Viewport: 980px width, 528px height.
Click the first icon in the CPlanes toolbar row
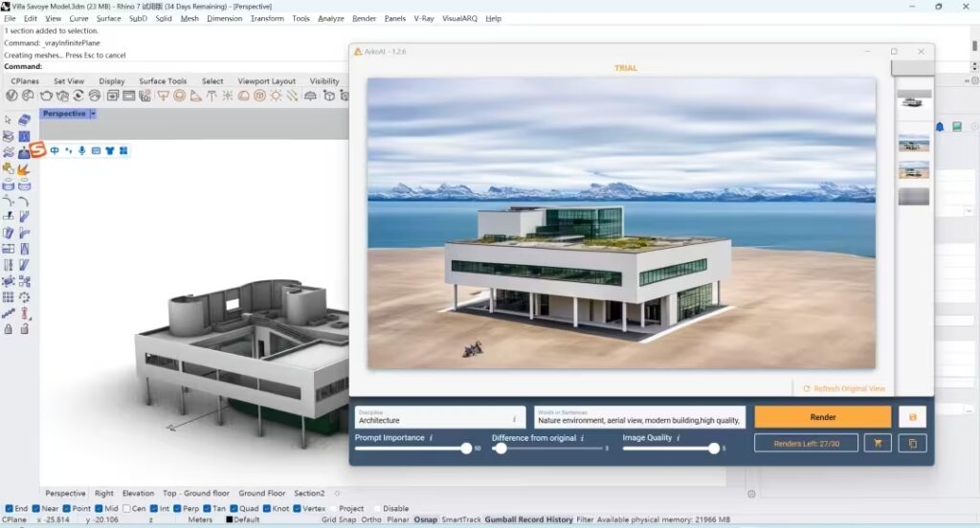[x=11, y=96]
